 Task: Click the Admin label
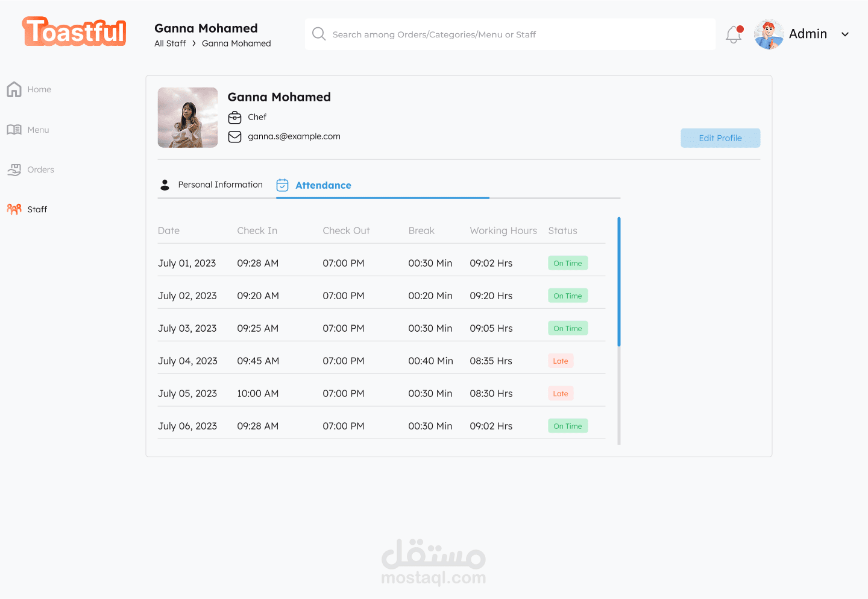(x=808, y=34)
